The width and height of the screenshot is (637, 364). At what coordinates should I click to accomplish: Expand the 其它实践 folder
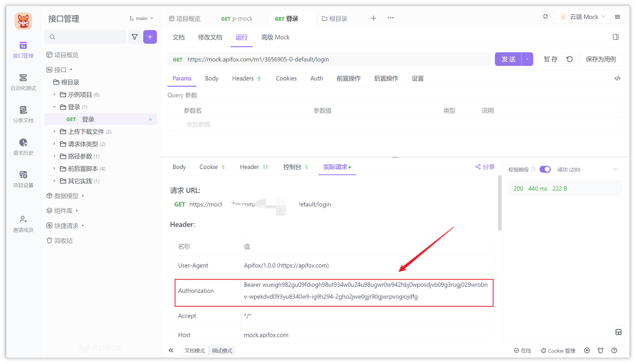pos(54,181)
